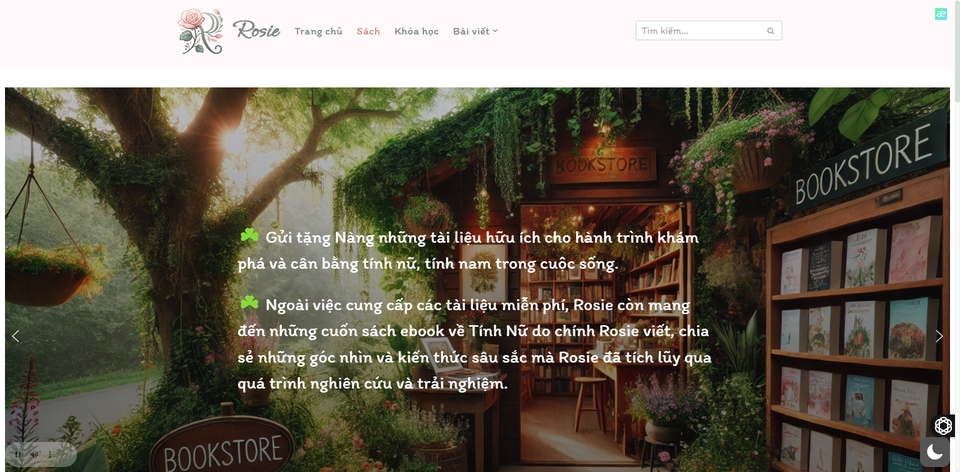Open media player more options dots
Viewport: 960px width, 472px height.
(50, 454)
